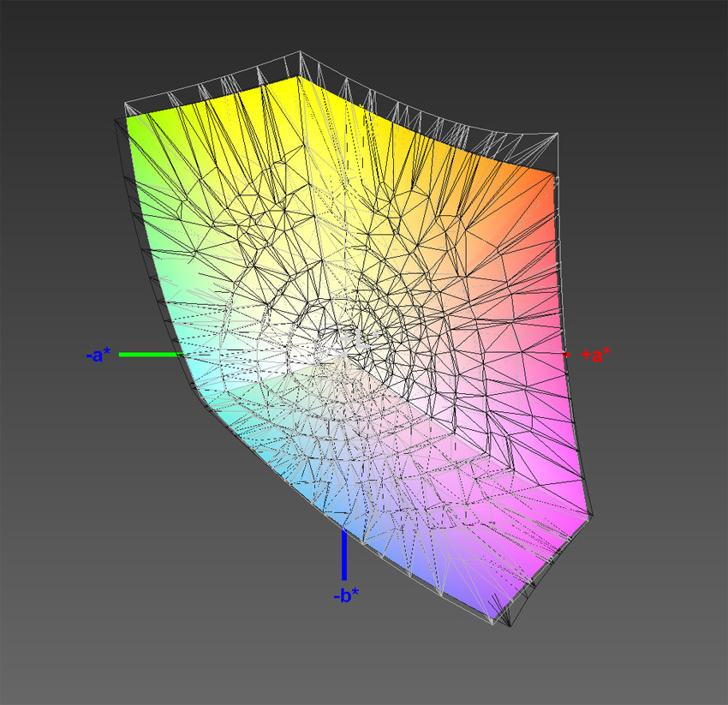Click the +a* axis label
728x705 pixels.
595,355
